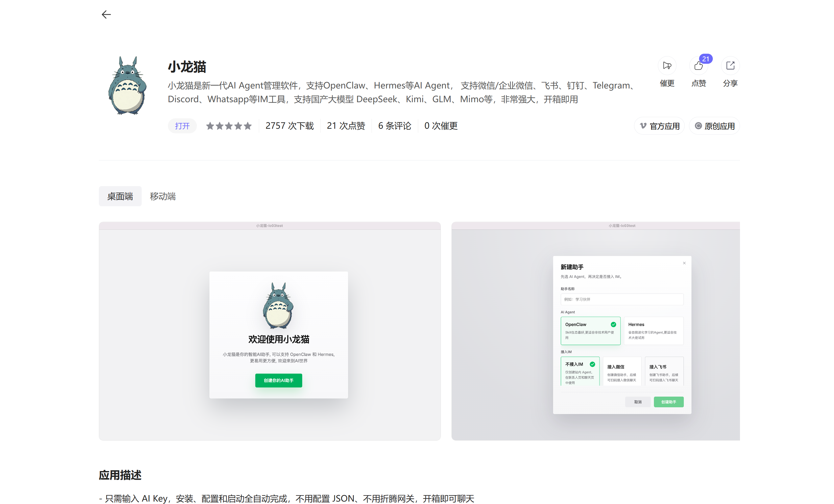Click the 2757 次下载 count
Screen dimensions: 834x504
289,126
